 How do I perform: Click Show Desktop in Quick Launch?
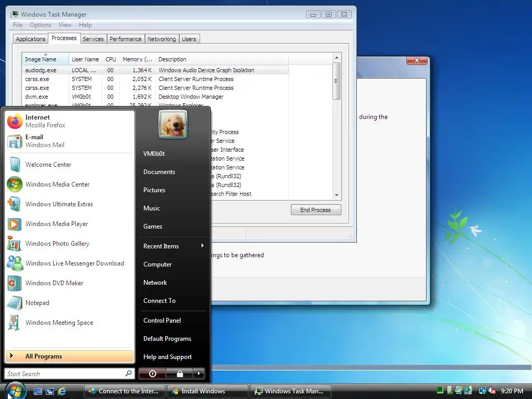tap(37, 391)
